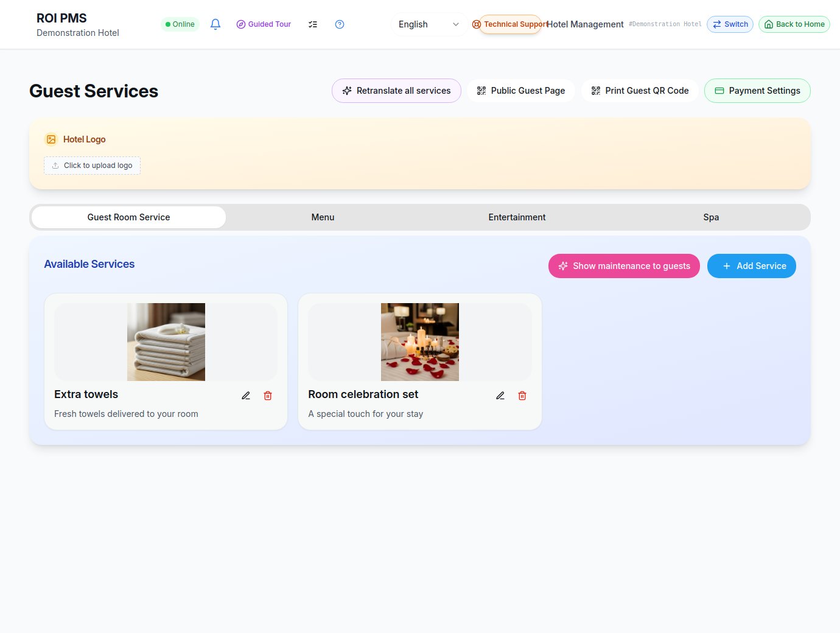
Task: Delete the Extra towels service
Action: point(268,396)
